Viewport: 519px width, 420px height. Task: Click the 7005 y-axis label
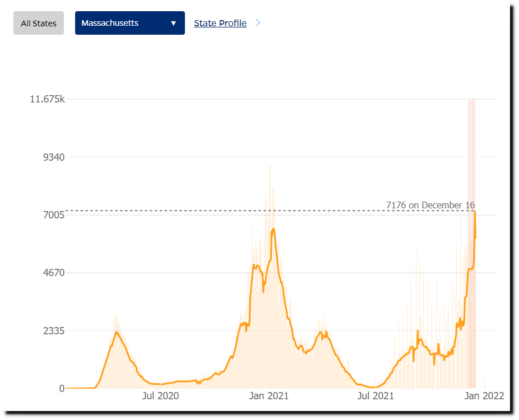(x=54, y=215)
